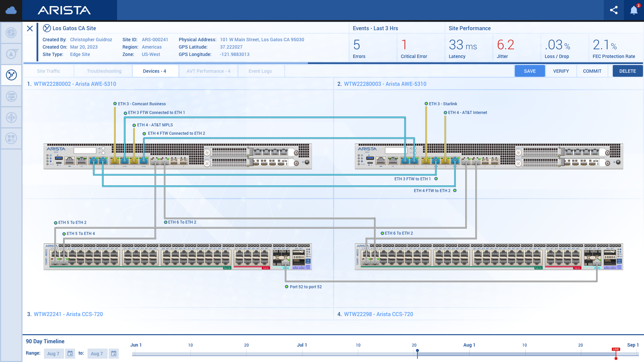Open the globe sidebar icon
The height and width of the screenshot is (362, 644).
point(11,33)
